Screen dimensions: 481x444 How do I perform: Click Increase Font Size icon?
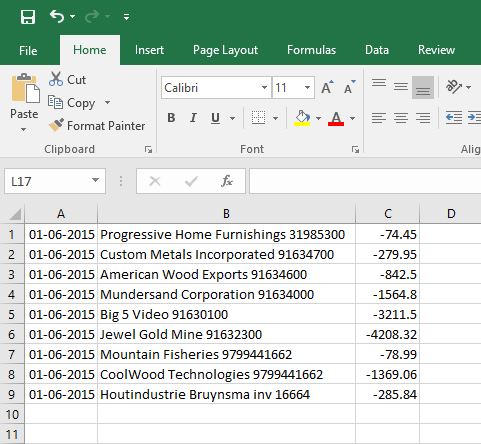point(327,87)
